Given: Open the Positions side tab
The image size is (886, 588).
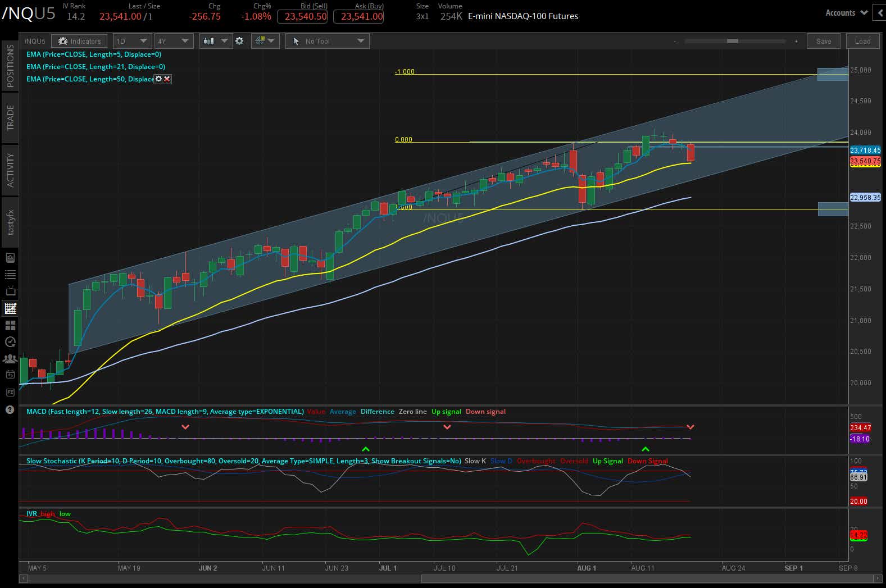Looking at the screenshot, I should coord(10,66).
